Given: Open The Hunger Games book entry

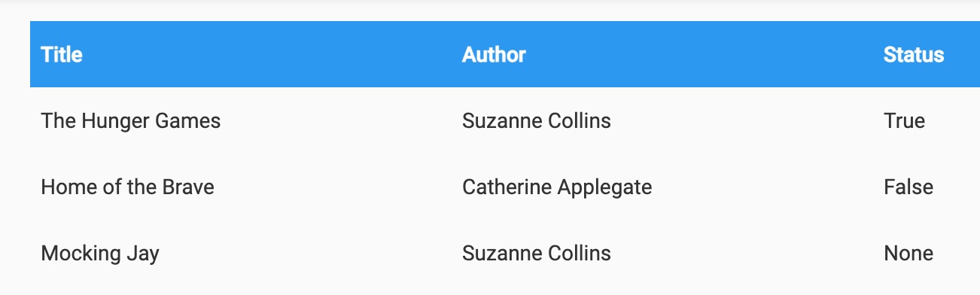Looking at the screenshot, I should [x=131, y=121].
